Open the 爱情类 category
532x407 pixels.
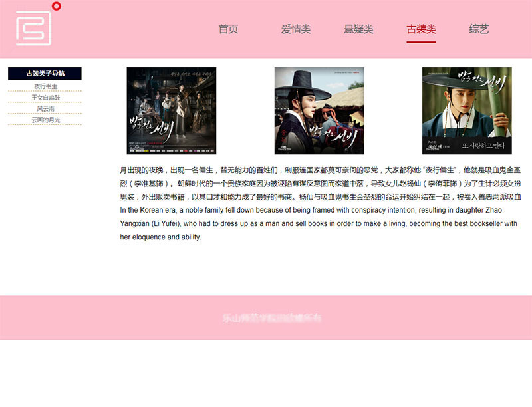[x=295, y=29]
